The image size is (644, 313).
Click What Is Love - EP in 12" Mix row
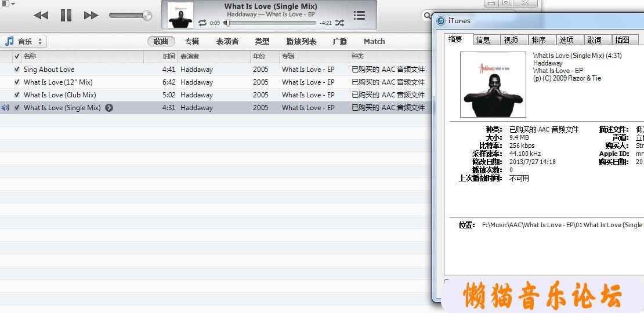[x=308, y=82]
